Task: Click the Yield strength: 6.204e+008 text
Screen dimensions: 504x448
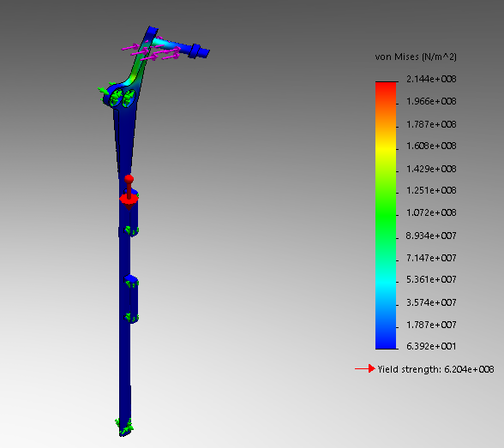Action: (x=435, y=369)
